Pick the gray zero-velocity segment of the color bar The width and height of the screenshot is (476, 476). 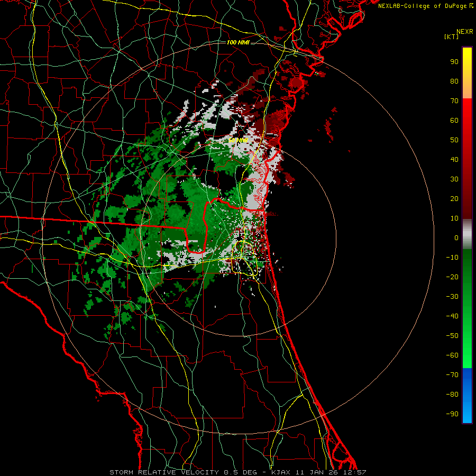(467, 234)
